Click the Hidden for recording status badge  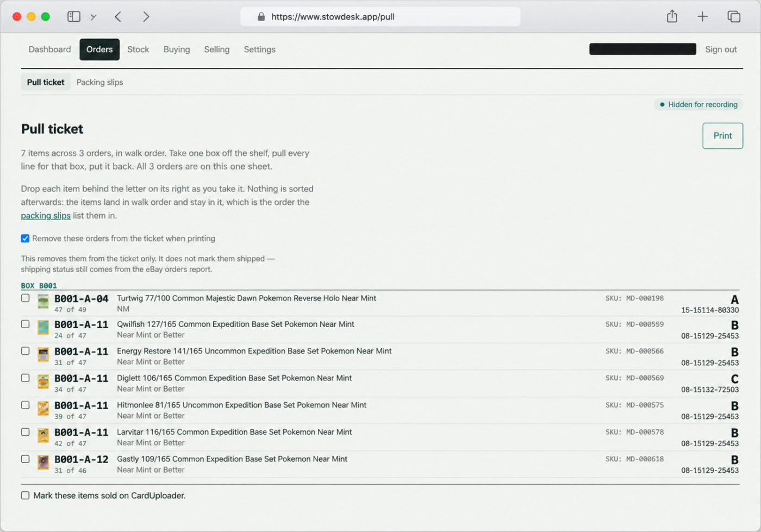coord(698,104)
